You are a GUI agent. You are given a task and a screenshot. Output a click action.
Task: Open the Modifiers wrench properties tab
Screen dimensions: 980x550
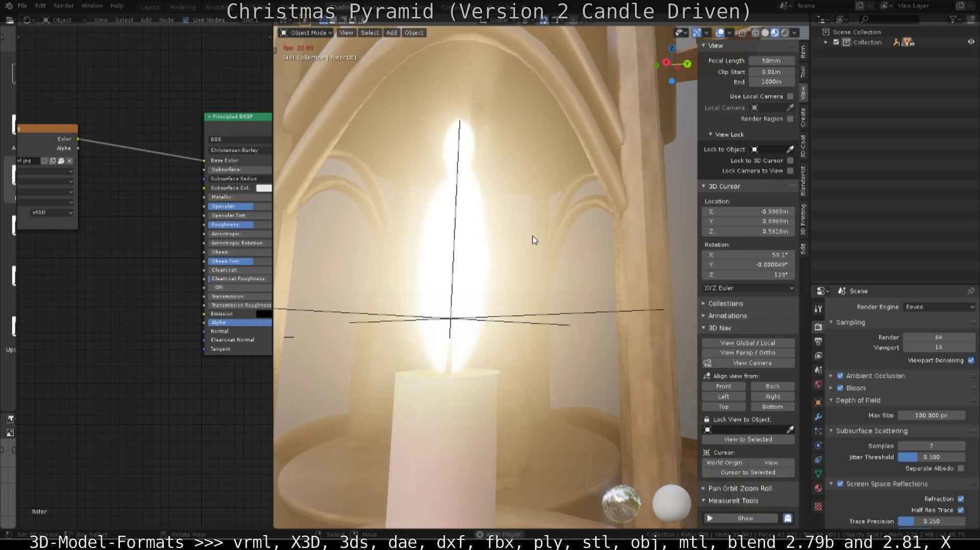point(818,417)
